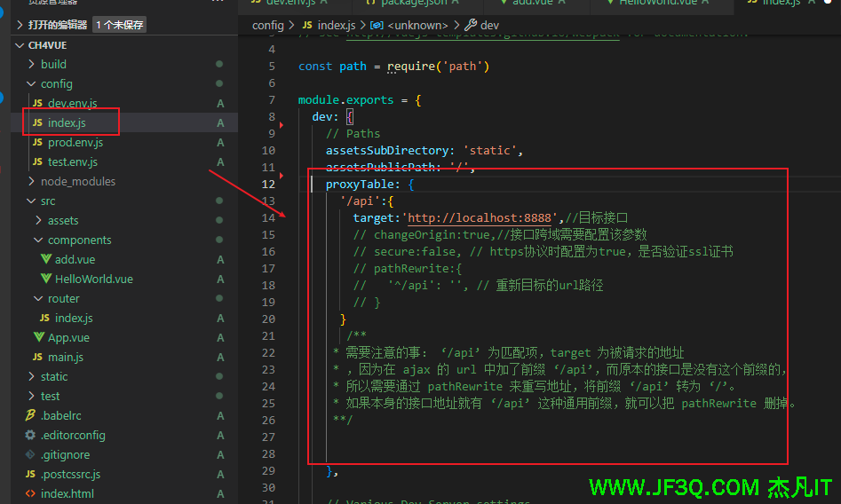Click the wrench icon in dev breadcrumb
The image size is (841, 504).
[x=471, y=25]
